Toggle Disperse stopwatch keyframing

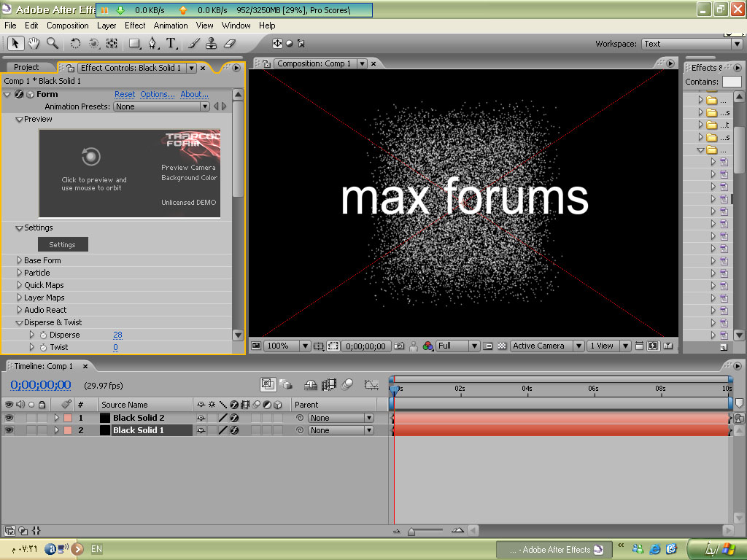pos(43,335)
